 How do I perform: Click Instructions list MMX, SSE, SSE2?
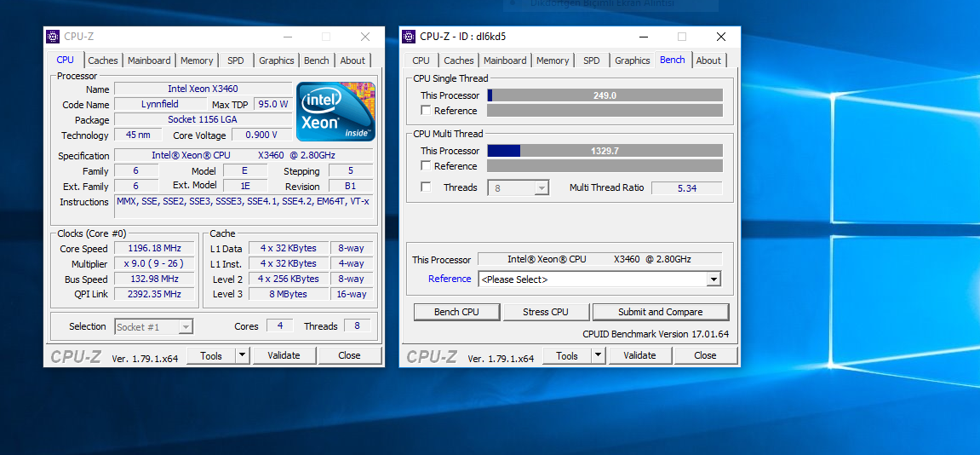[244, 206]
